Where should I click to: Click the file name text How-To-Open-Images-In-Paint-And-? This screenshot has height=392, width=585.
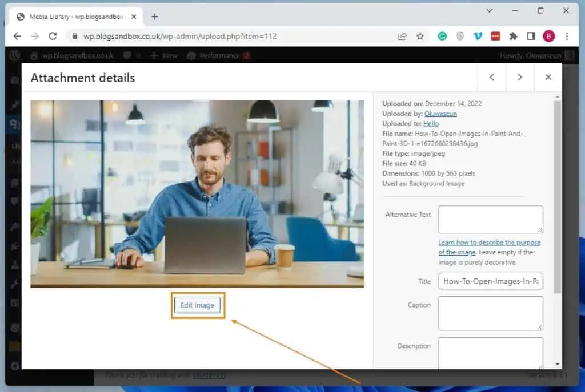pos(468,134)
